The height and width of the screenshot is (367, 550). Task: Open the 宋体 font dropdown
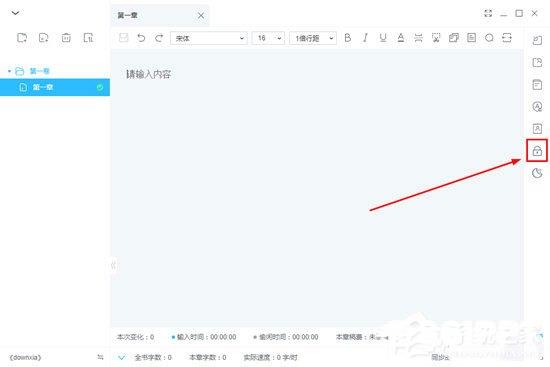[209, 38]
